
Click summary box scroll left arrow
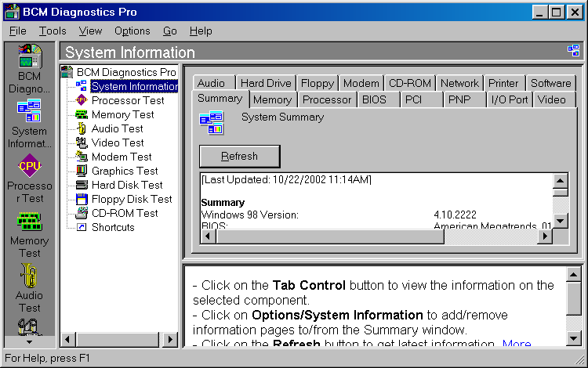pyautogui.click(x=208, y=236)
